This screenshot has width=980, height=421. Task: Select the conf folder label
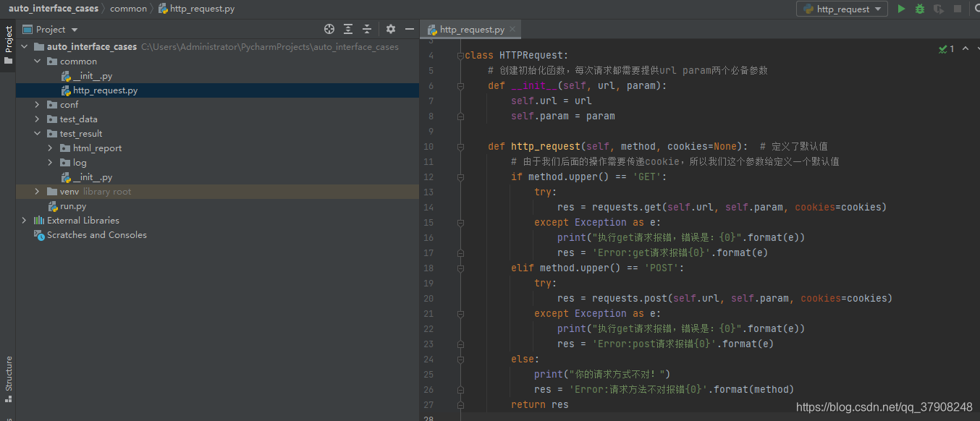[x=69, y=105]
